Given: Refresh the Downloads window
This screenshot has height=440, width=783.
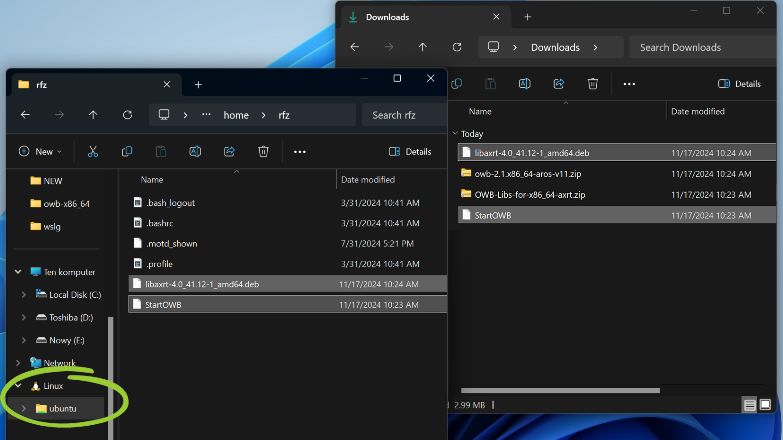Looking at the screenshot, I should pos(457,47).
